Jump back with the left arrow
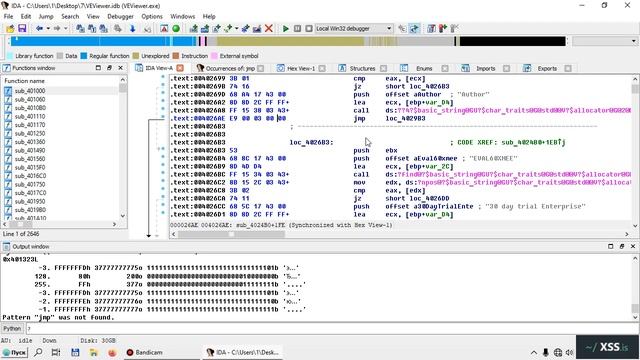 (x=39, y=29)
